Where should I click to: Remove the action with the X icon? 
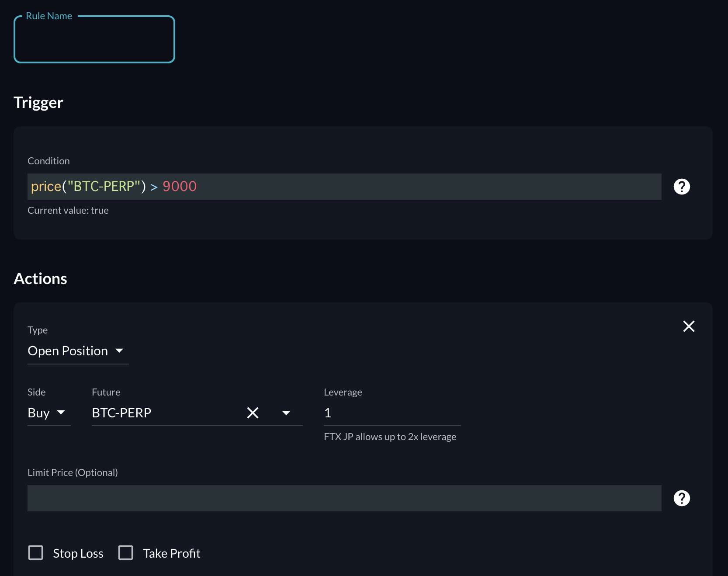(x=689, y=326)
